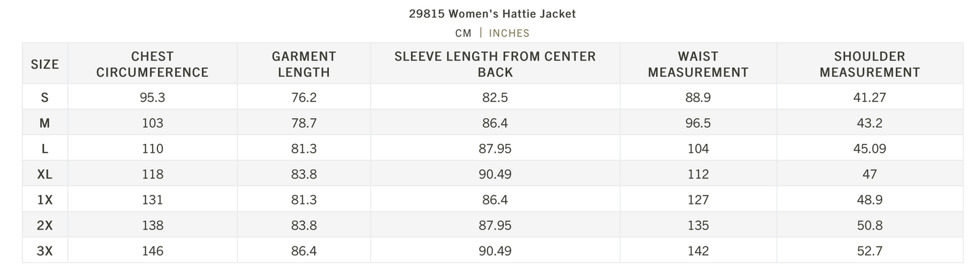Click the Chest Circumference column header

pyautogui.click(x=153, y=65)
